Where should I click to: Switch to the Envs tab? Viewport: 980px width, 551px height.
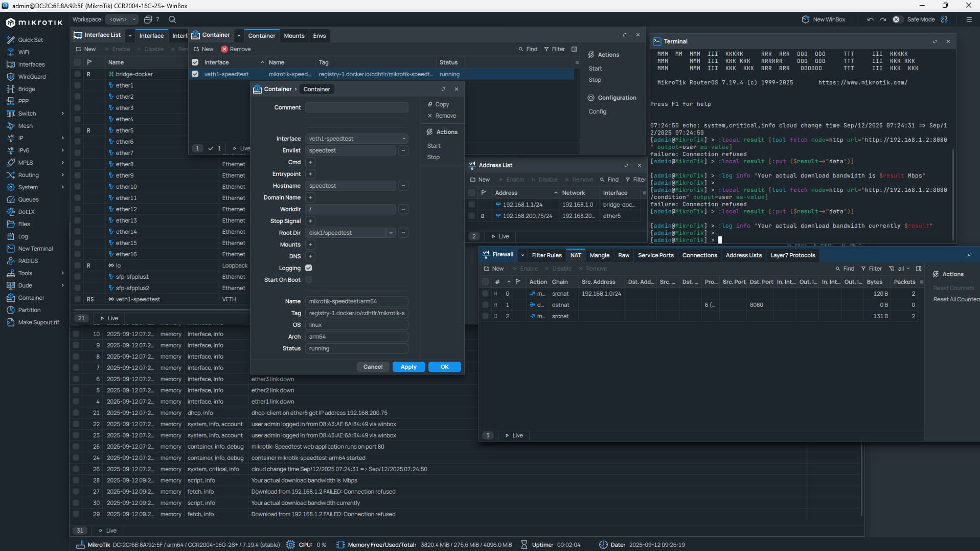pyautogui.click(x=319, y=36)
